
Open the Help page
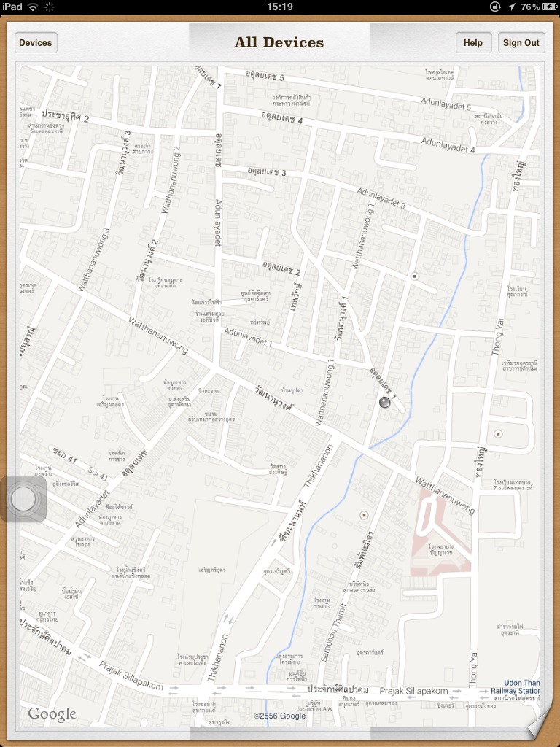pos(473,42)
